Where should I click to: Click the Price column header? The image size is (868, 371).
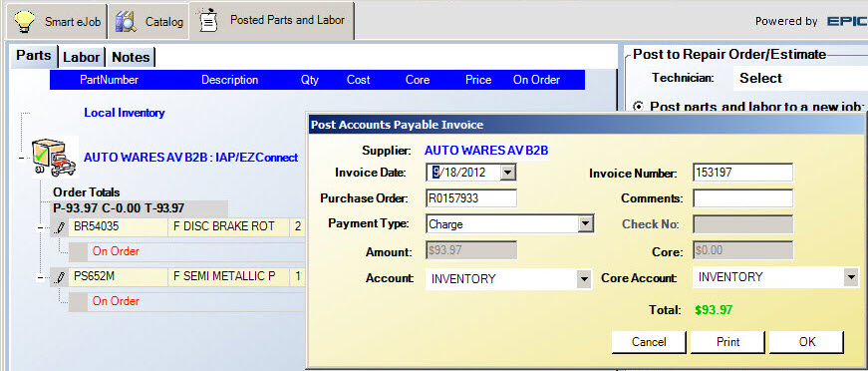[x=478, y=80]
